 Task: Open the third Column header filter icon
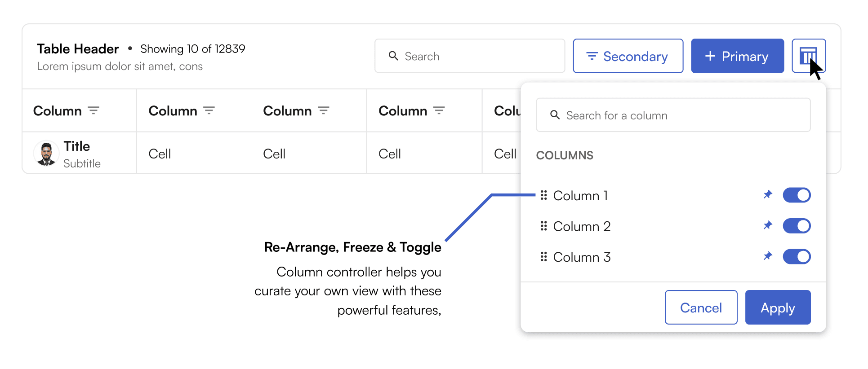324,110
